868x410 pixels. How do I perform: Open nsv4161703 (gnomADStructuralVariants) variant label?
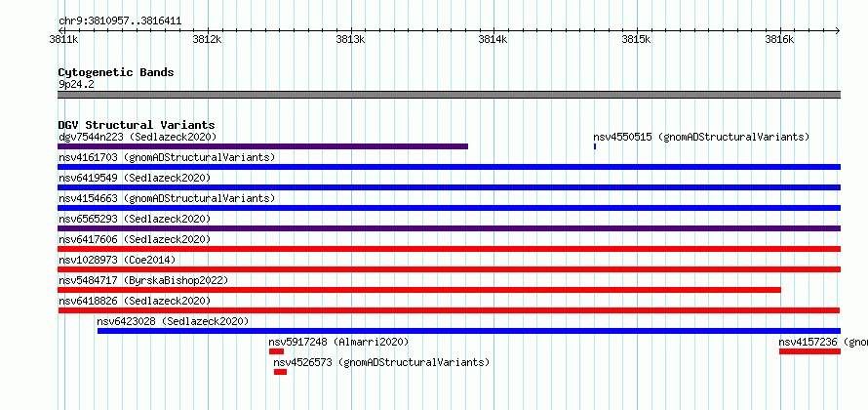click(x=167, y=157)
